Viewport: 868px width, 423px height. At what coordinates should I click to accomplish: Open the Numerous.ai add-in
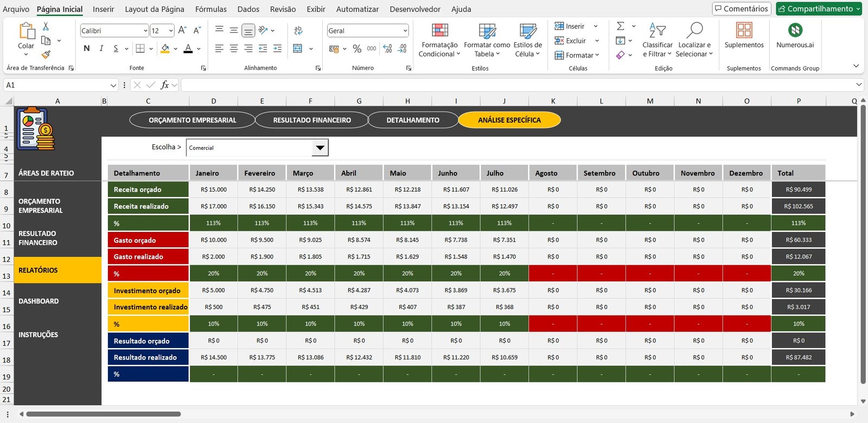click(795, 35)
